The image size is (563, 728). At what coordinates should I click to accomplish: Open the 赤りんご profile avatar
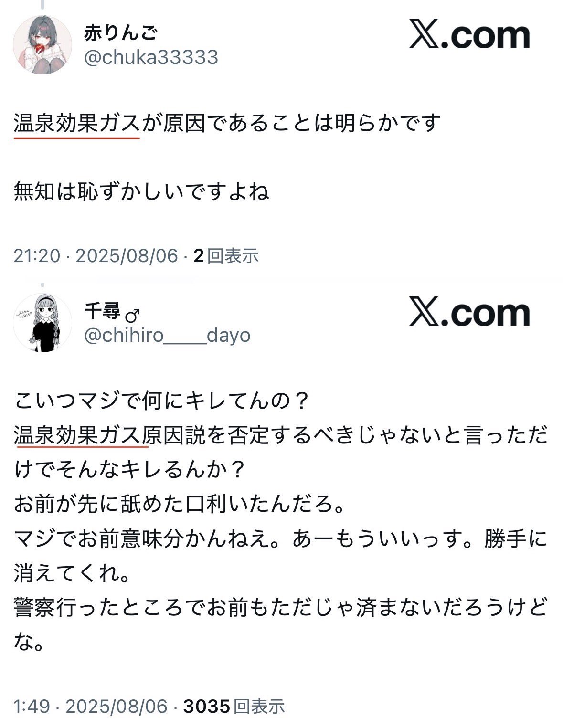click(42, 45)
